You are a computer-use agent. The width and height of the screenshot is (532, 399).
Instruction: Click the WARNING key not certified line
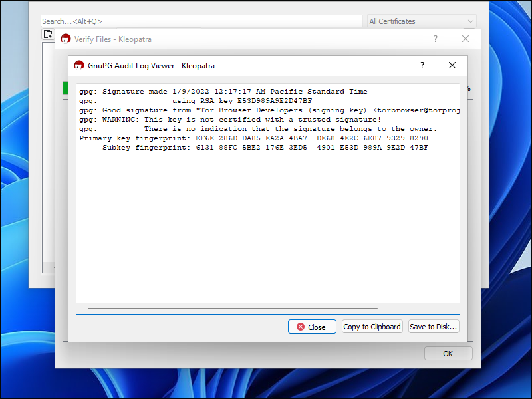[x=229, y=120]
